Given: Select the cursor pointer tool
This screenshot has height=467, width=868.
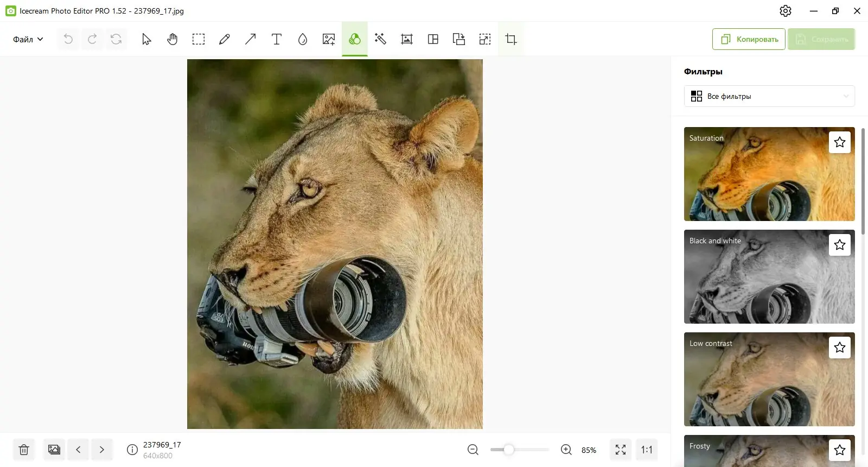Looking at the screenshot, I should [x=146, y=39].
